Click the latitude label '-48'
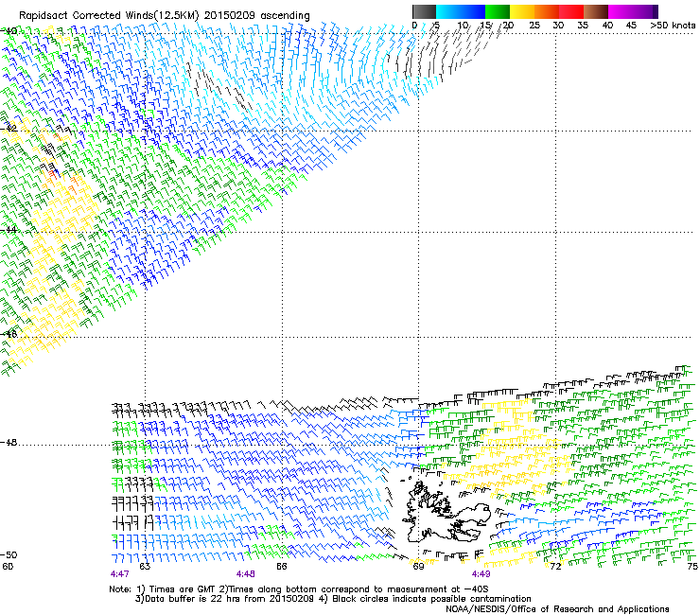The width and height of the screenshot is (700, 615). point(9,442)
